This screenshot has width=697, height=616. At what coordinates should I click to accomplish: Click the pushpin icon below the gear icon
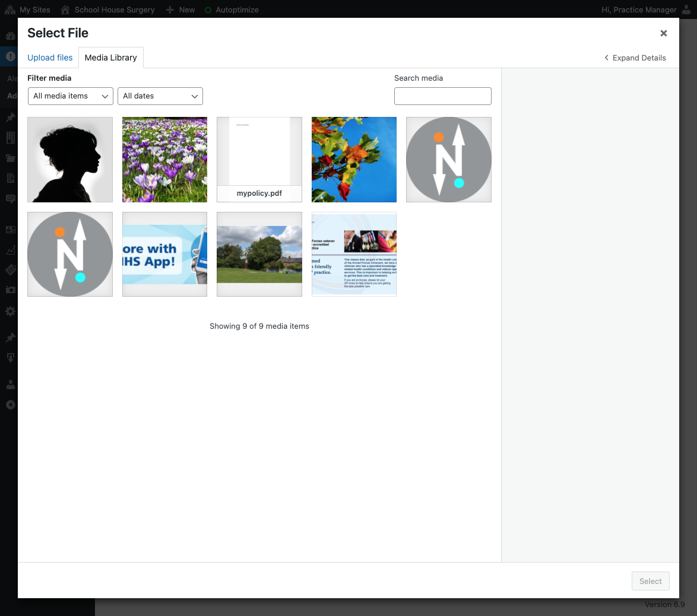pos(10,337)
